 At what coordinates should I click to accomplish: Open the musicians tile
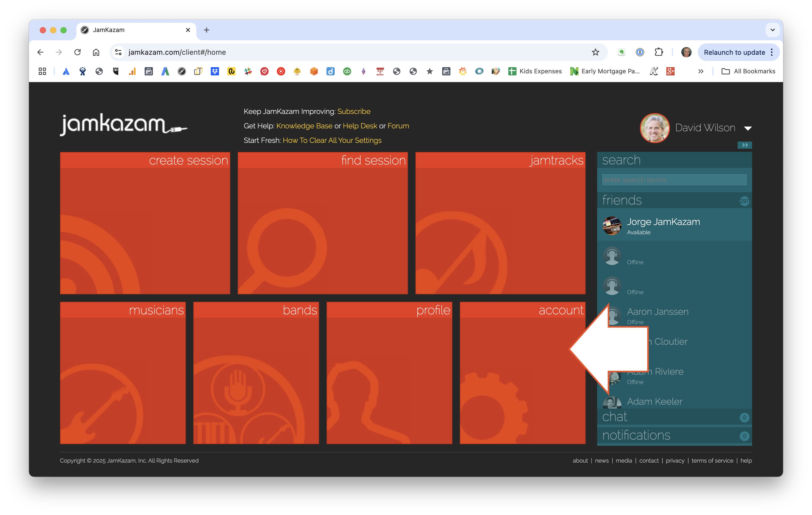[123, 373]
